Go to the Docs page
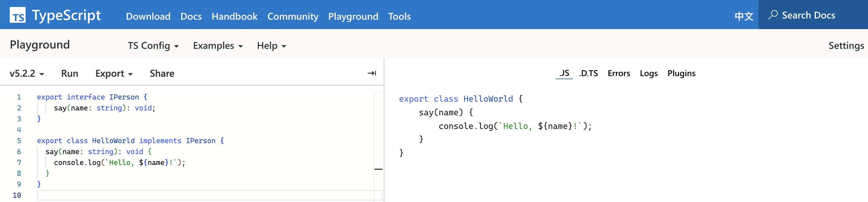868x202 pixels. (191, 16)
